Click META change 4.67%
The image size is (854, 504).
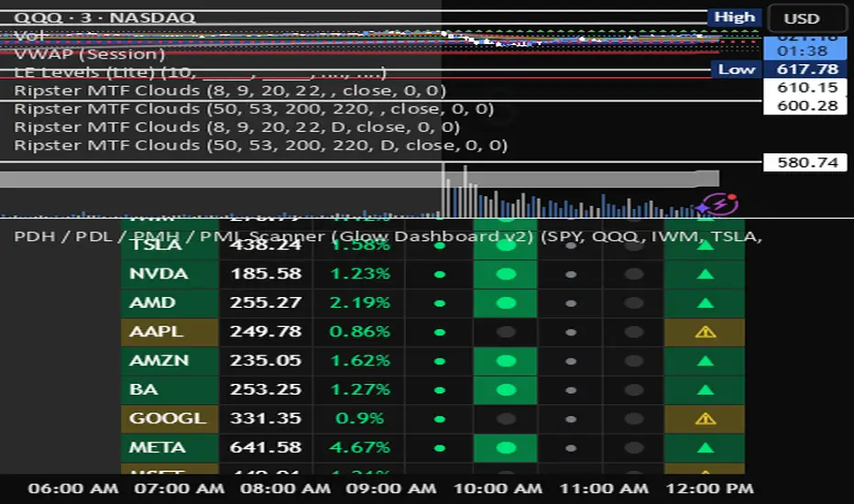360,447
